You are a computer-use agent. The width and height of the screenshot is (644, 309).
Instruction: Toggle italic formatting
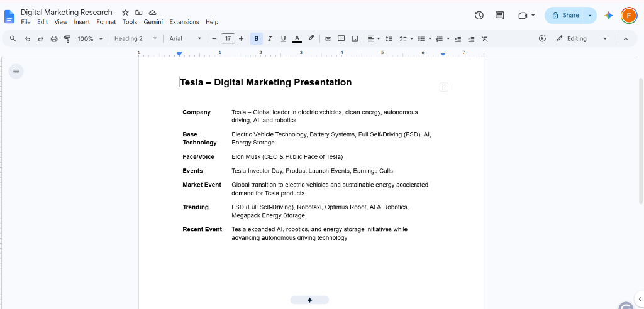(270, 38)
